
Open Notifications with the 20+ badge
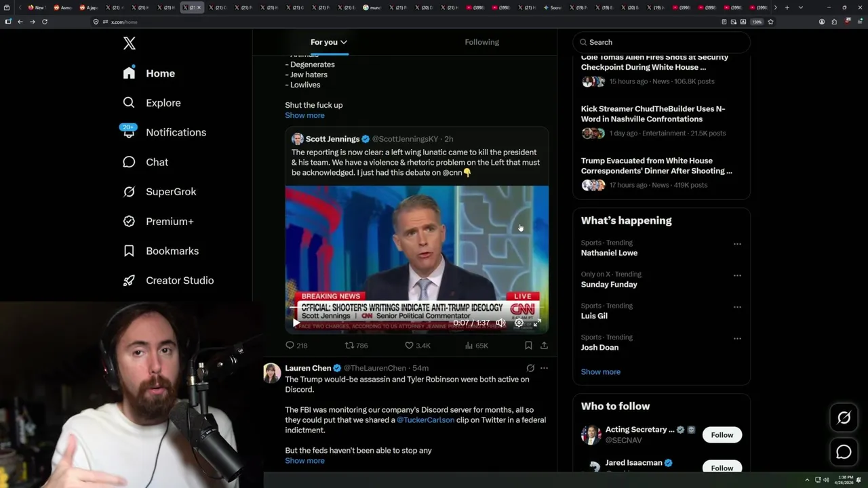click(x=163, y=132)
